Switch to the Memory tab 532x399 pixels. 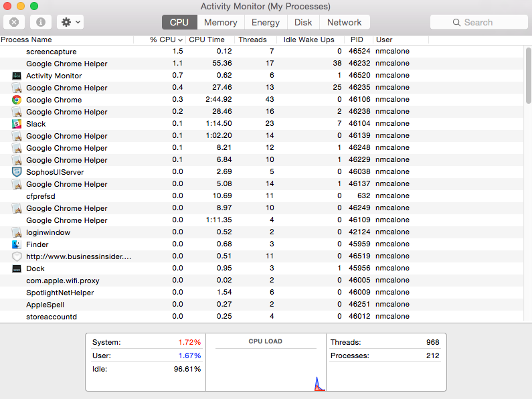(220, 22)
